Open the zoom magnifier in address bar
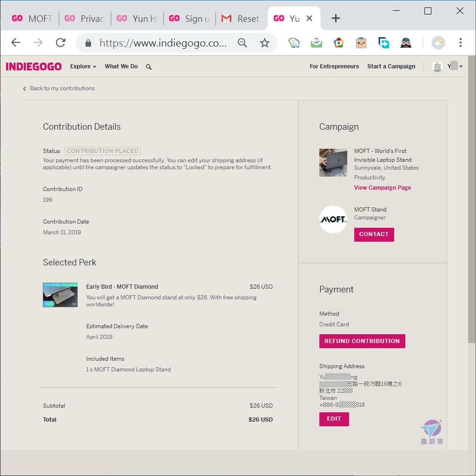476x476 pixels. (x=242, y=43)
